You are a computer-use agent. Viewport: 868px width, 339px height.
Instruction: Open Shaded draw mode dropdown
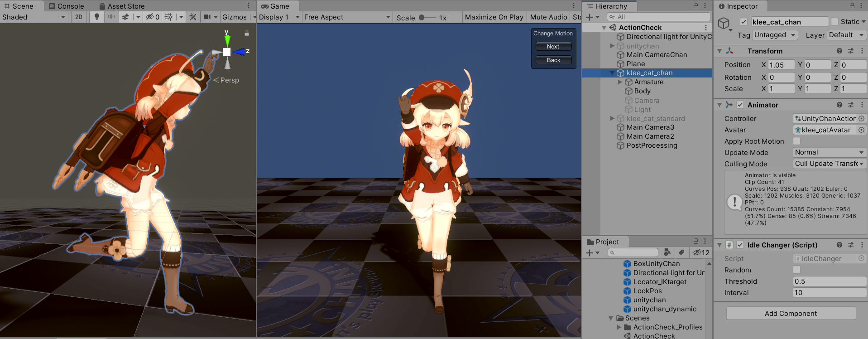34,17
